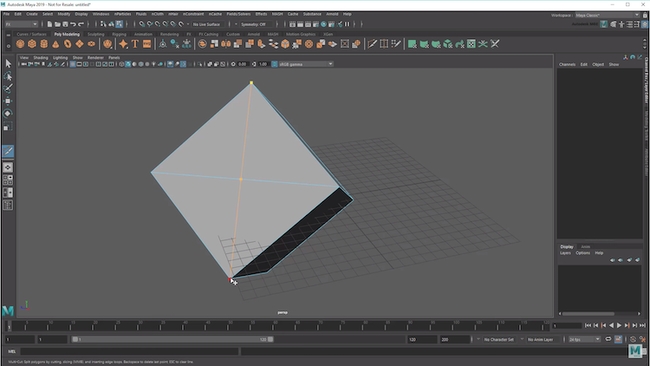Choose the Select tool in the toolbox
Screen dimensions: 650x366
pyautogui.click(x=8, y=63)
